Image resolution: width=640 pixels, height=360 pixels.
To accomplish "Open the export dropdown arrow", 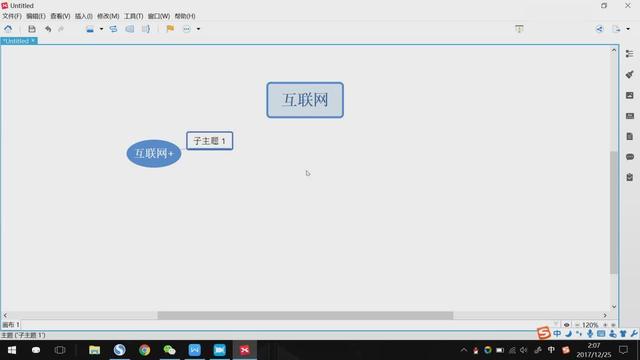I will click(628, 29).
